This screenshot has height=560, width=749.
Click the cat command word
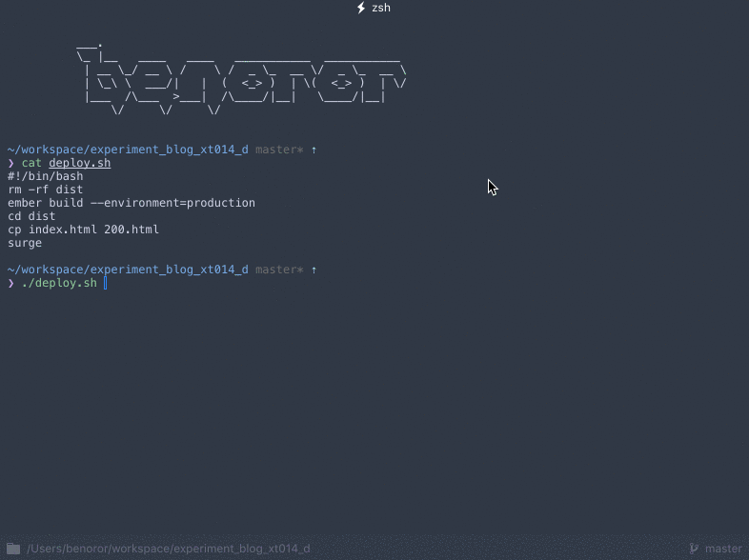31,163
